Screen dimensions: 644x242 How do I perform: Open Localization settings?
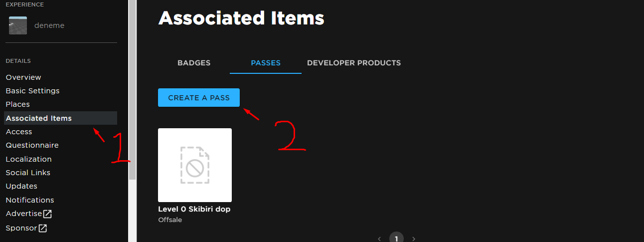click(x=28, y=159)
